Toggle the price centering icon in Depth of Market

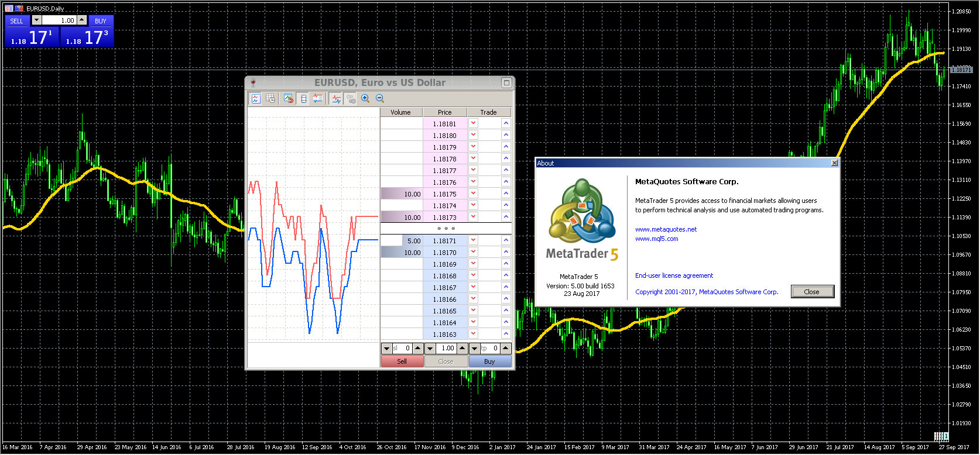(303, 99)
